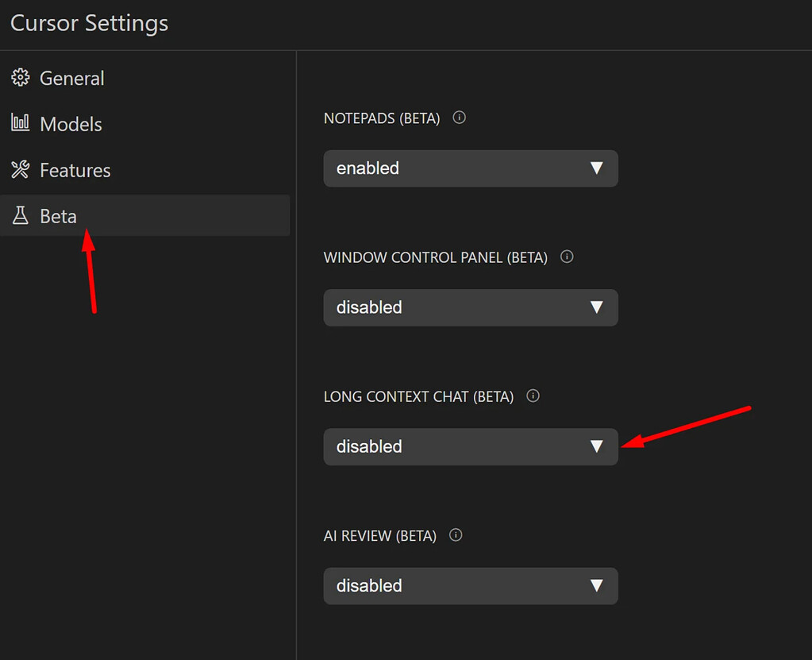Click the tools icon beside Features

click(21, 170)
